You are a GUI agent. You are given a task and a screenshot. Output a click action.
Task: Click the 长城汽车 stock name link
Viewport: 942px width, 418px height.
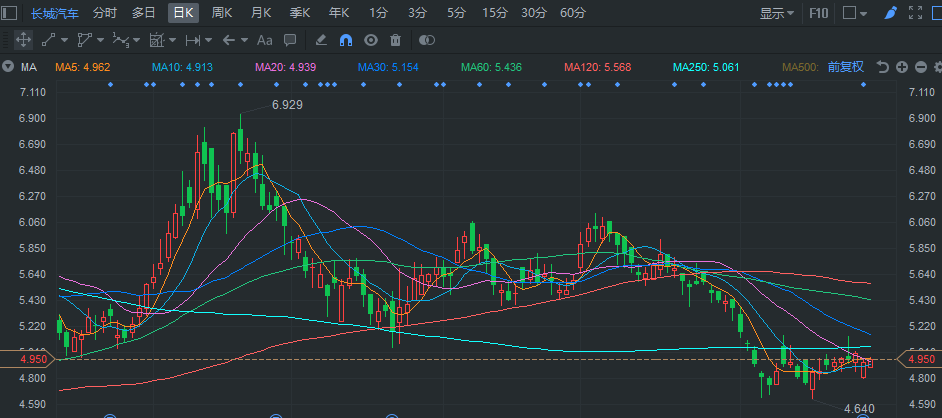(55, 13)
